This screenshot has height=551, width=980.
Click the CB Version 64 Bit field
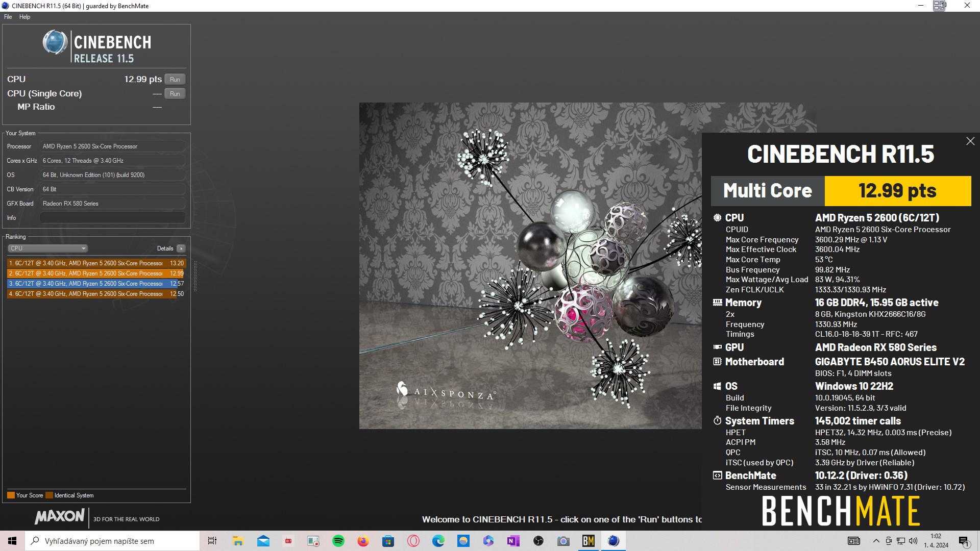coord(112,189)
